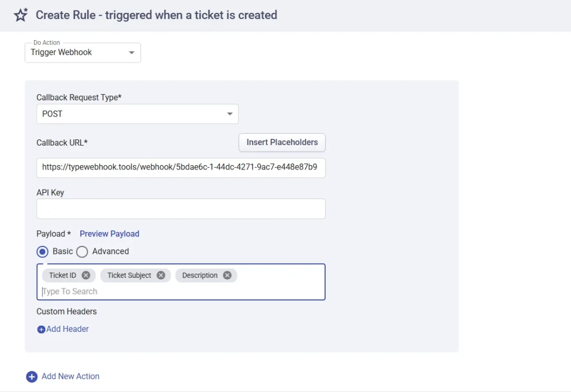Click the Add Header link

point(67,329)
